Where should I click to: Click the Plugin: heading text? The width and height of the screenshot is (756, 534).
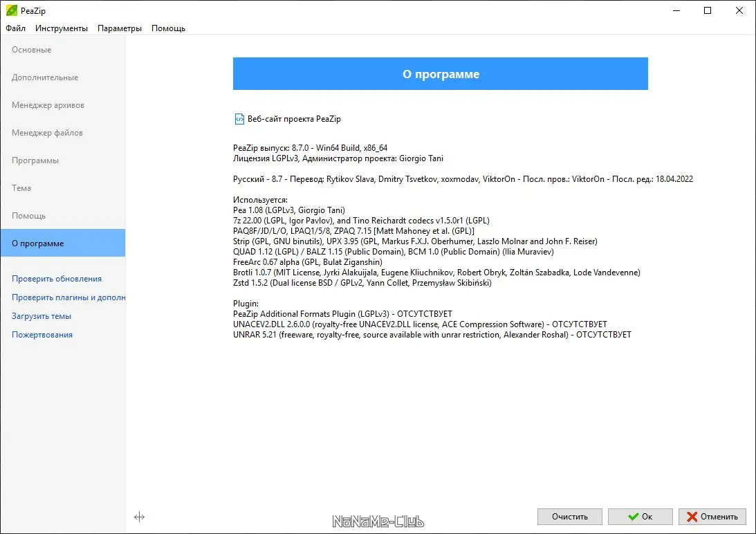click(246, 304)
